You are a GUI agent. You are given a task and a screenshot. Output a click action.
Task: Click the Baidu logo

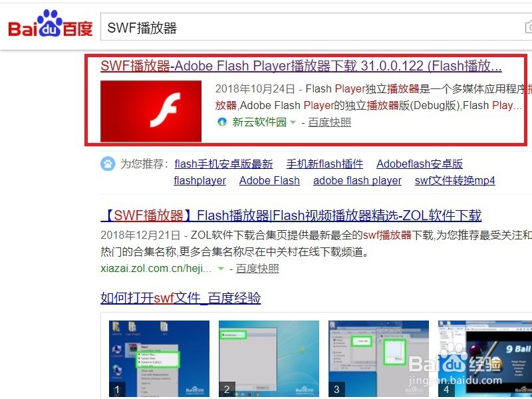point(51,24)
